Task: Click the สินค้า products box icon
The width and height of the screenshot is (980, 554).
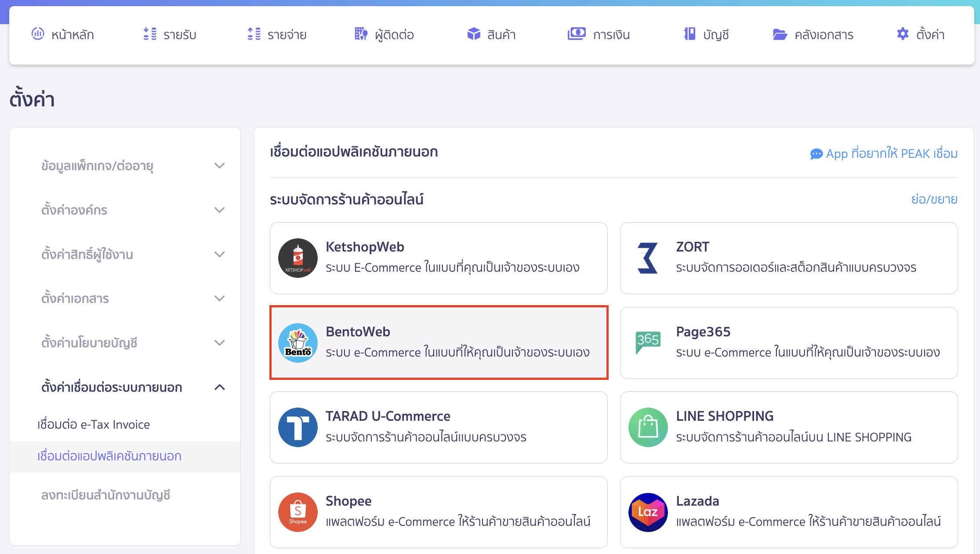Action: pos(473,34)
